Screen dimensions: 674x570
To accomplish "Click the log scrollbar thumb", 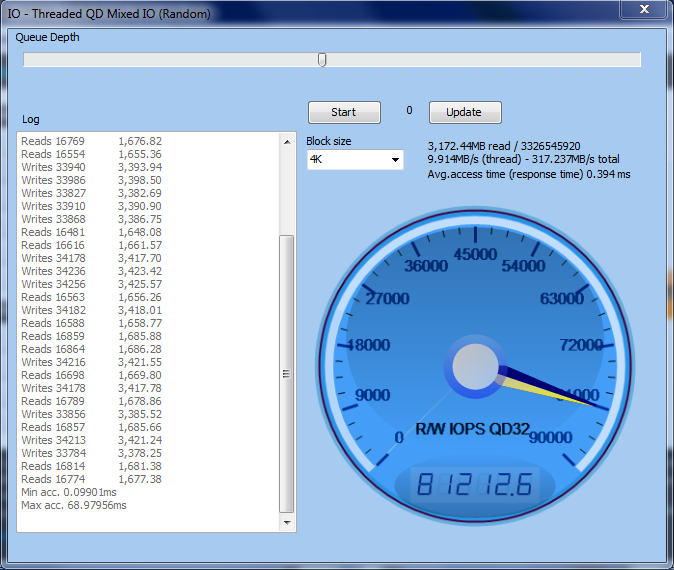I will click(x=288, y=370).
